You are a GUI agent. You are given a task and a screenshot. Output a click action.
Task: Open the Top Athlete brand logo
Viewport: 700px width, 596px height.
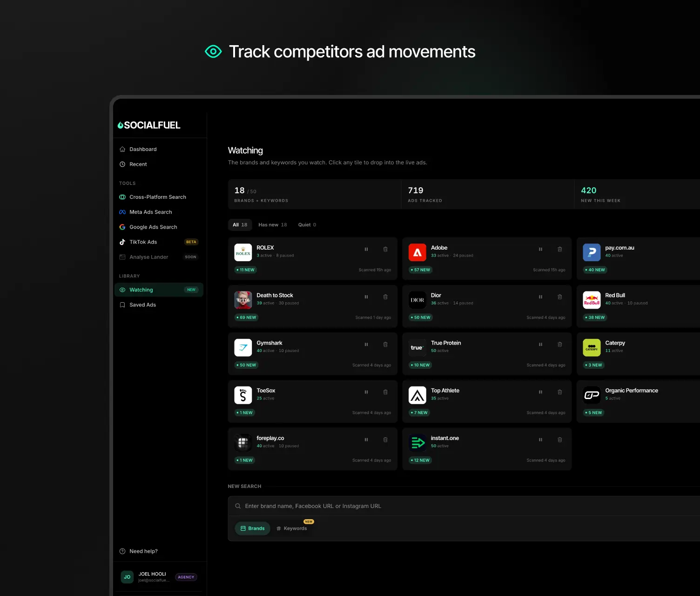click(x=417, y=395)
